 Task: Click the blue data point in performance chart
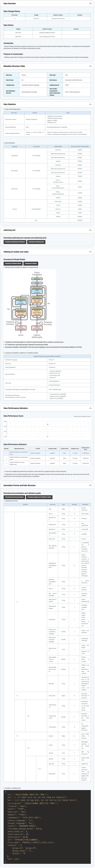48,424
